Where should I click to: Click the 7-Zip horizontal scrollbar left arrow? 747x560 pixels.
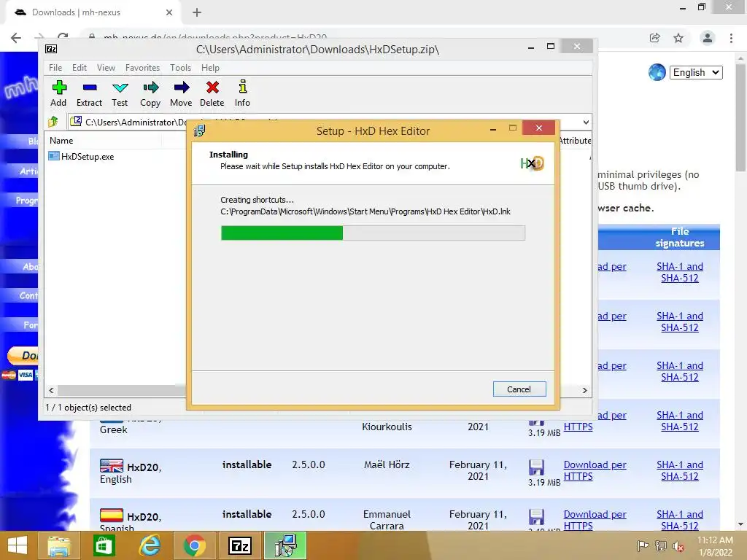pyautogui.click(x=51, y=391)
